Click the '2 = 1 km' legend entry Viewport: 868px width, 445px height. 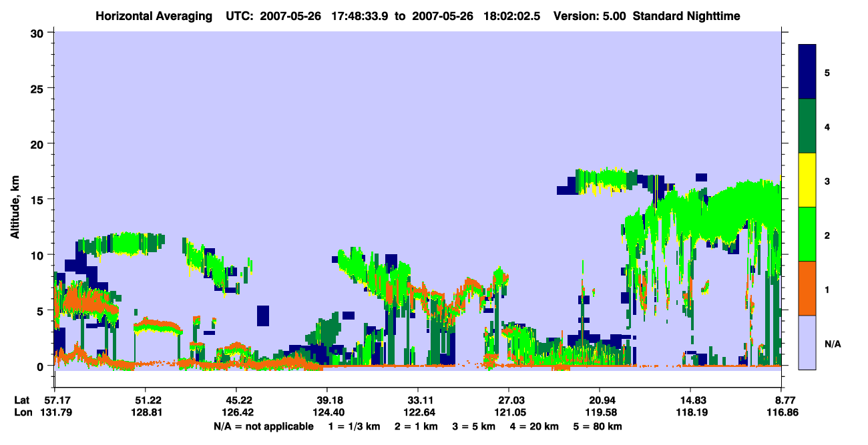417,426
